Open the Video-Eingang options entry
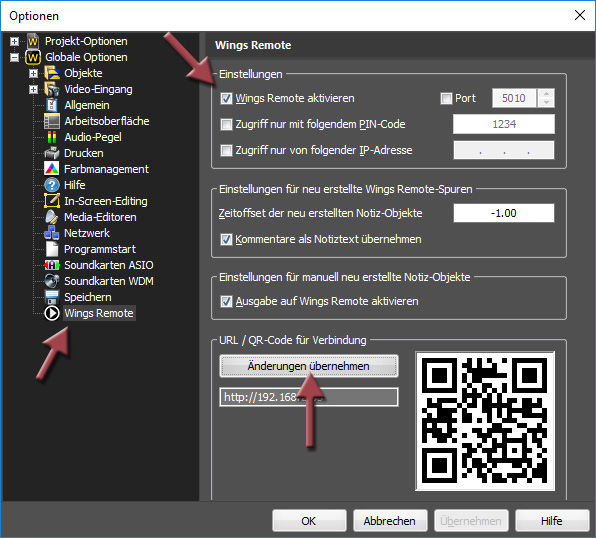This screenshot has width=596, height=538. pyautogui.click(x=98, y=89)
